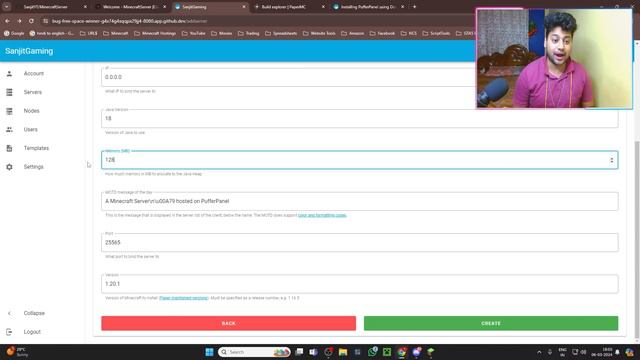Open Task View on the taskbar
Screen dimensions: 640x360
[x=299, y=352]
